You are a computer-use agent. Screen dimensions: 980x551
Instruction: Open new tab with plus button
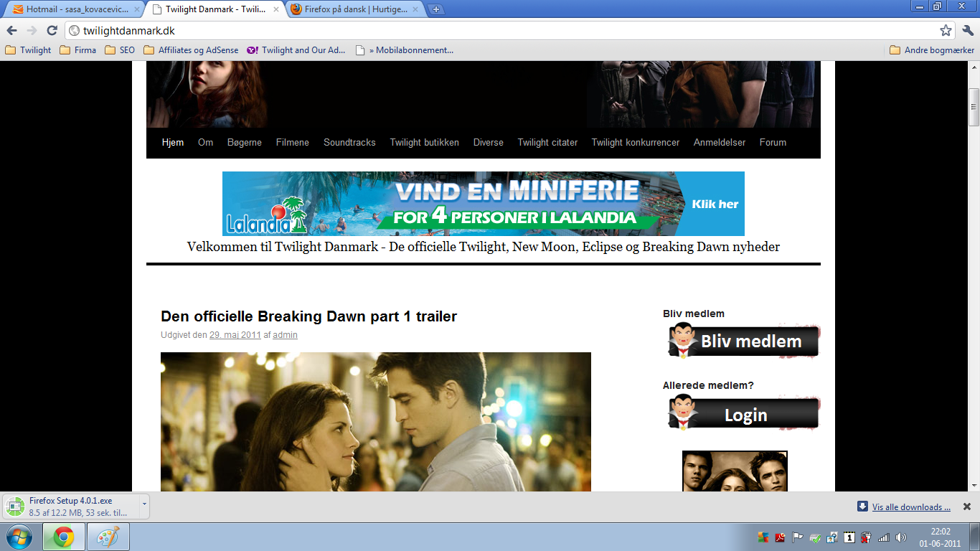point(436,9)
